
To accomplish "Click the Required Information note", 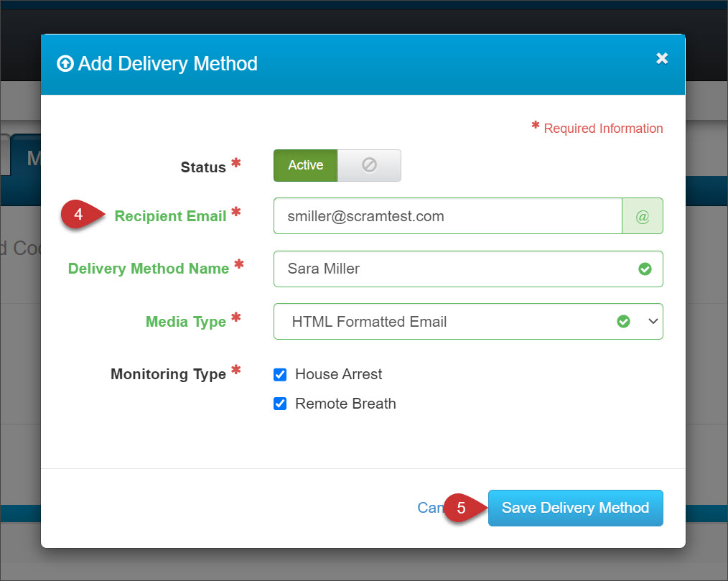I will pyautogui.click(x=602, y=129).
